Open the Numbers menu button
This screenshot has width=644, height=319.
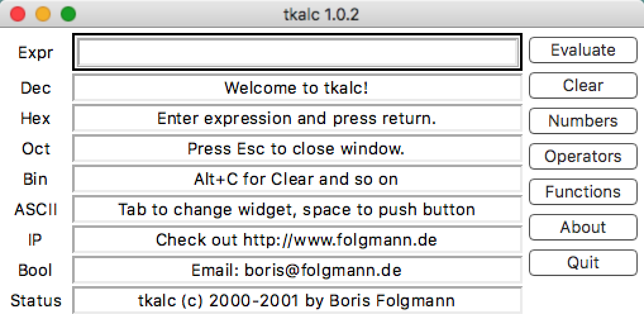583,121
